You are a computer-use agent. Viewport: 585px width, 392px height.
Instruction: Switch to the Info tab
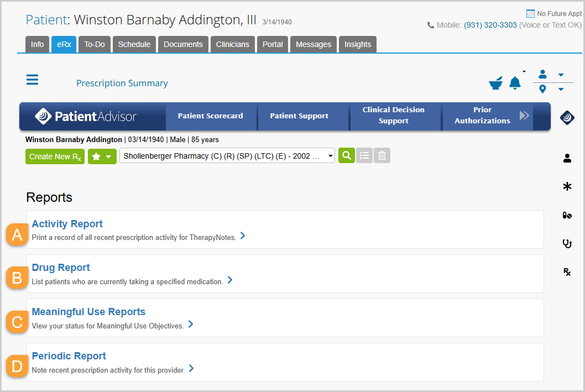point(37,44)
